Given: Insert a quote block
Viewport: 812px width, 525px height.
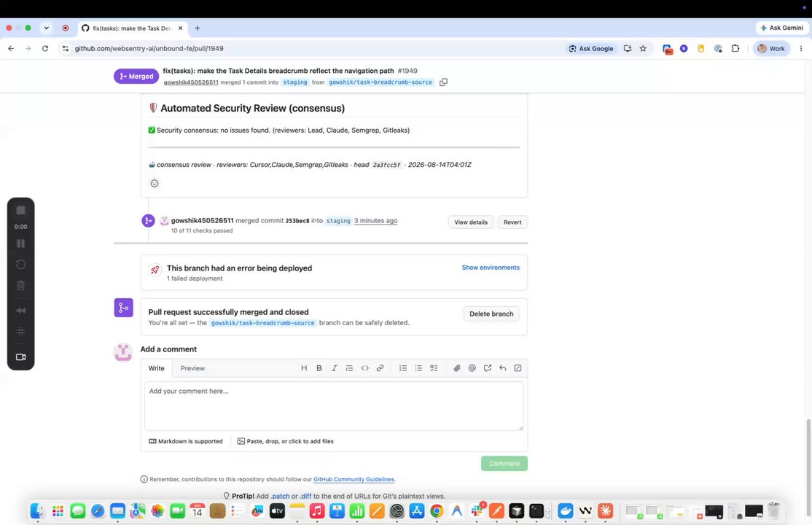Looking at the screenshot, I should [x=350, y=368].
